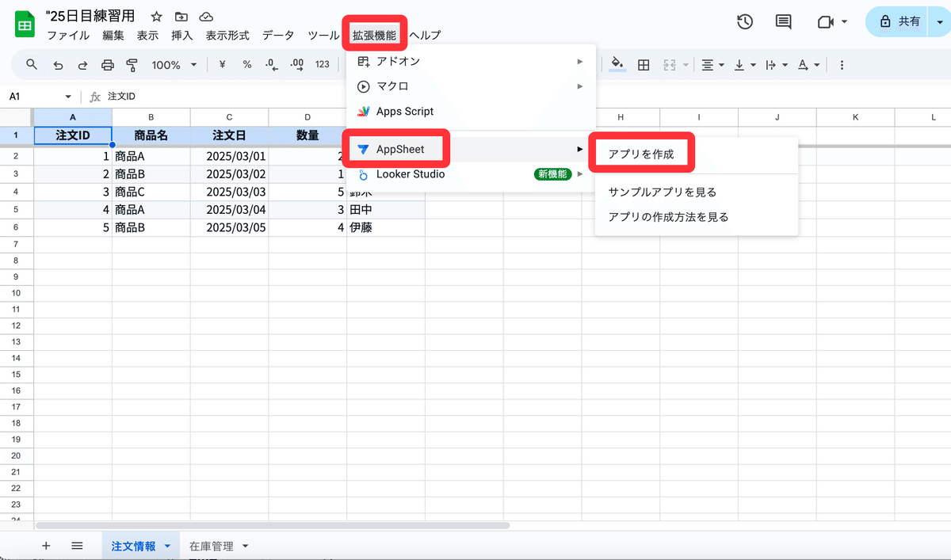Image resolution: width=951 pixels, height=560 pixels.
Task: Click the Print icon
Action: point(107,64)
